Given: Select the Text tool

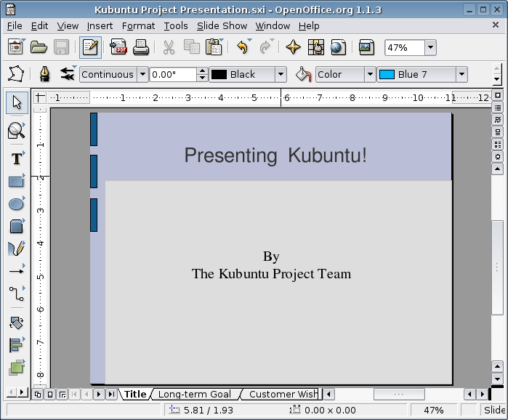Looking at the screenshot, I should click(x=17, y=158).
